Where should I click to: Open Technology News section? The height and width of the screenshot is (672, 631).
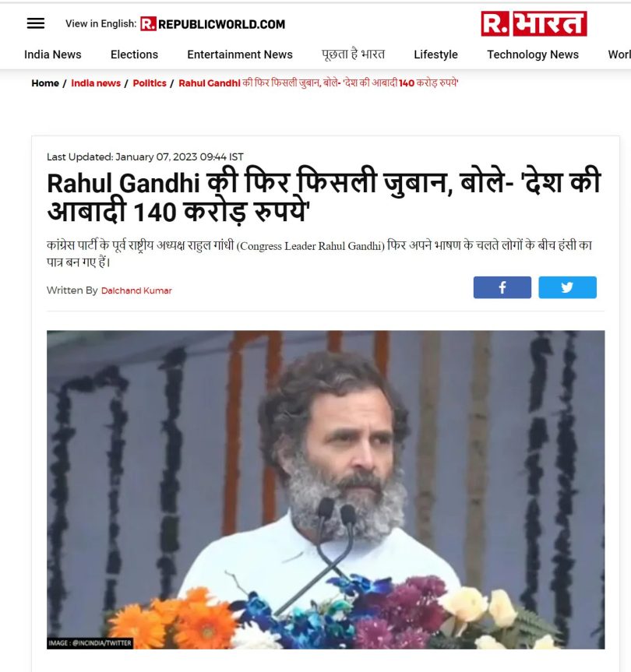(532, 55)
